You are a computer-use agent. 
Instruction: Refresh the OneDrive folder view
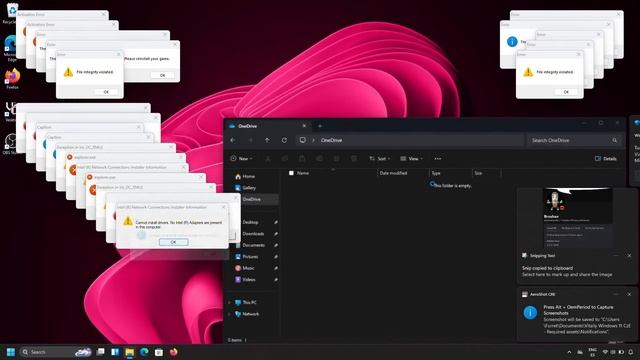tap(284, 140)
